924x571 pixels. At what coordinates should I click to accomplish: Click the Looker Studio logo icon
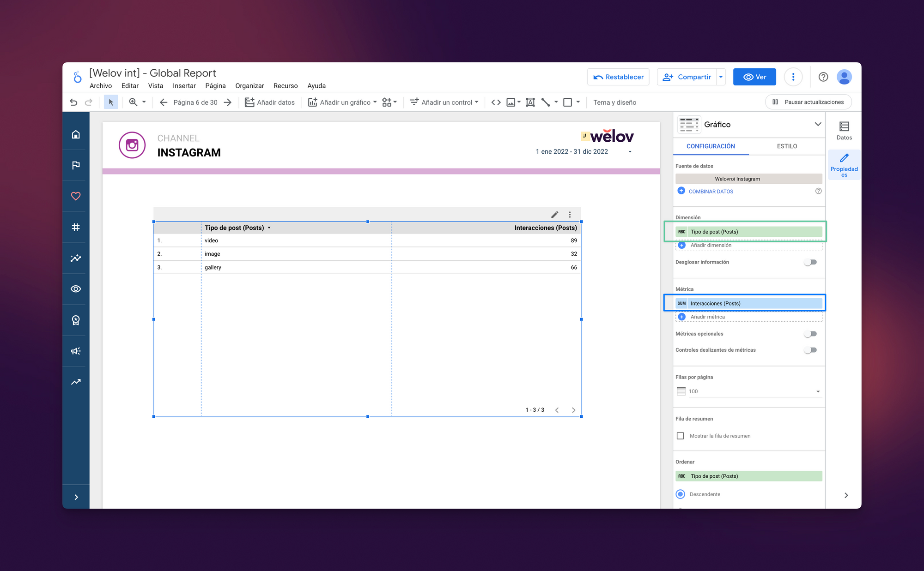click(x=77, y=77)
